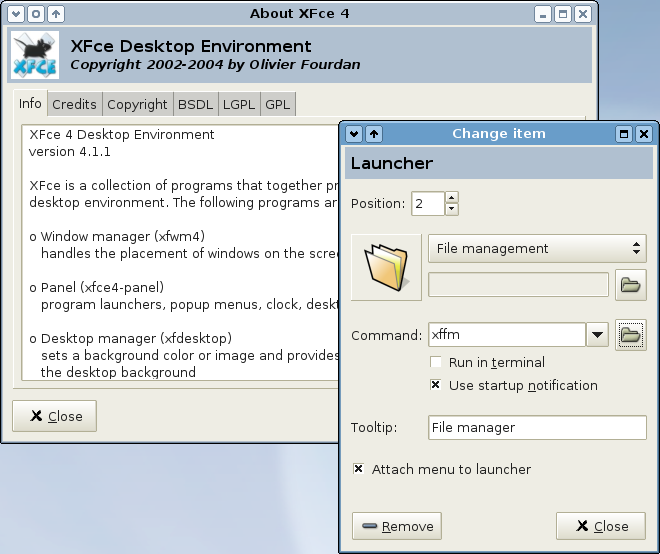This screenshot has width=660, height=554.
Task: Uncheck Attach menu to launcher
Action: (359, 469)
